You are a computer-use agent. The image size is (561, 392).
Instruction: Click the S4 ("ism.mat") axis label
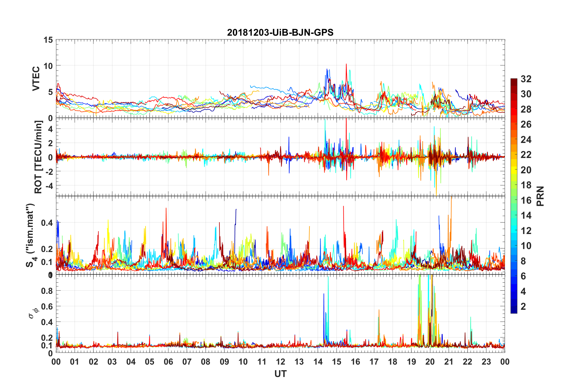click(31, 235)
